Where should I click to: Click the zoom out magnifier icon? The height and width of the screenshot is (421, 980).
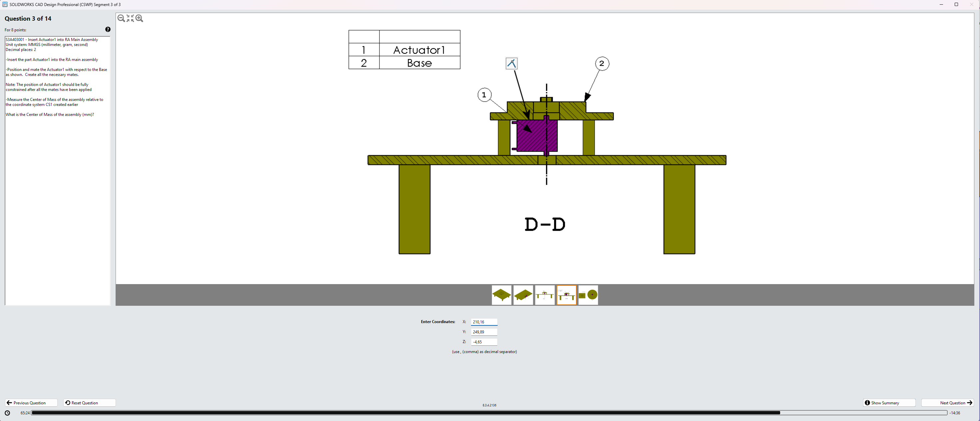coord(121,18)
